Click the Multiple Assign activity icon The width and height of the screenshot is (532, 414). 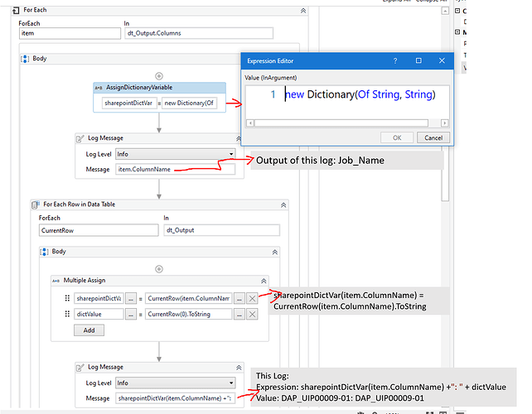(56, 281)
